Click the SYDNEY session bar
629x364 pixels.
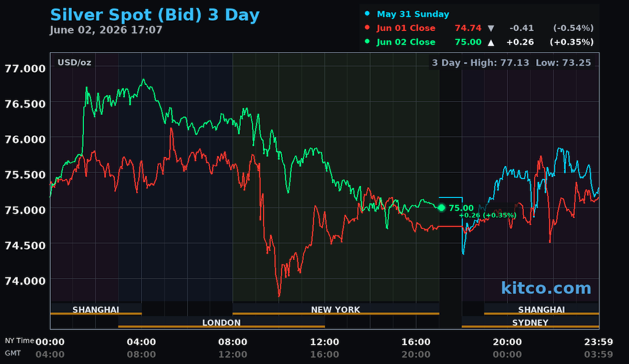pos(530,323)
